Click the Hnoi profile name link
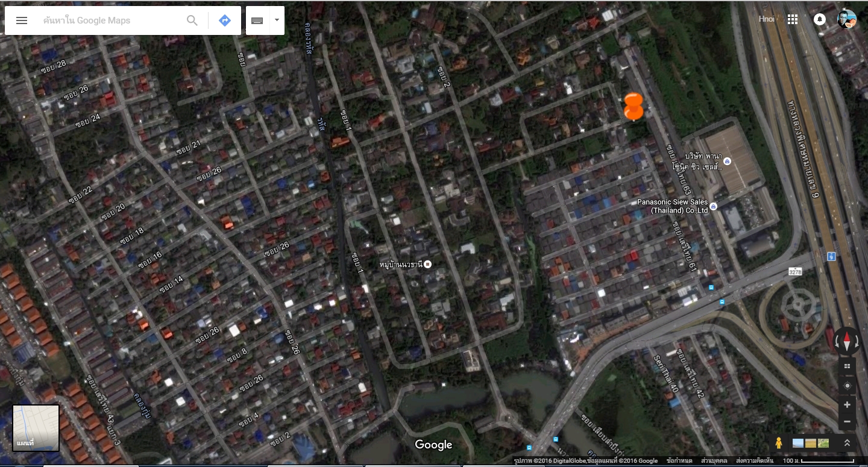The image size is (868, 467). coord(767,19)
